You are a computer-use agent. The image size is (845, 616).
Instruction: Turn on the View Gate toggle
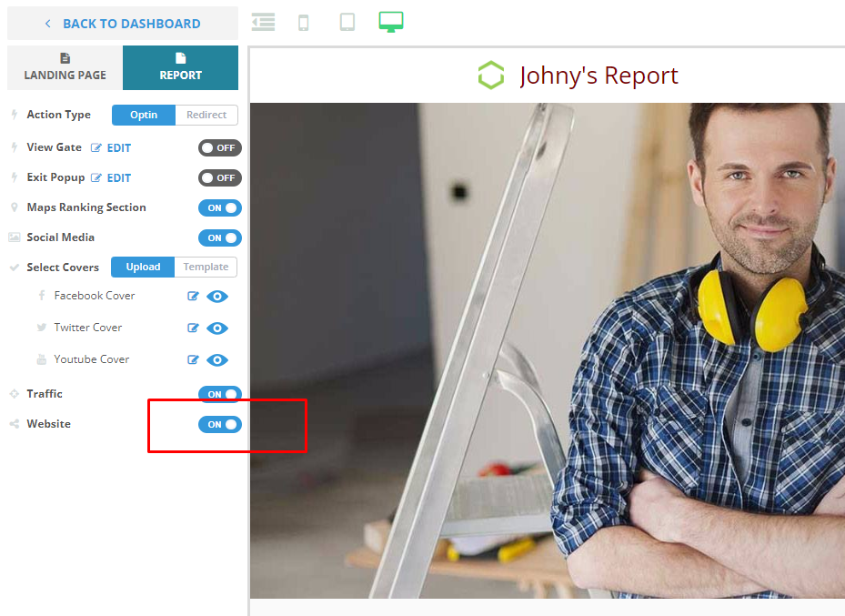pos(219,147)
